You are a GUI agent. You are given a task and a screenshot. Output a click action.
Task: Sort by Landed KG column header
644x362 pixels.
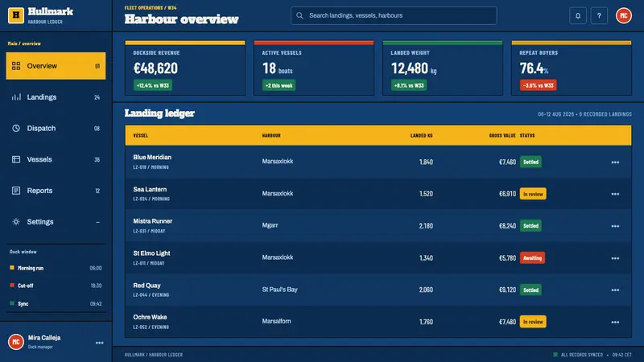coord(421,135)
